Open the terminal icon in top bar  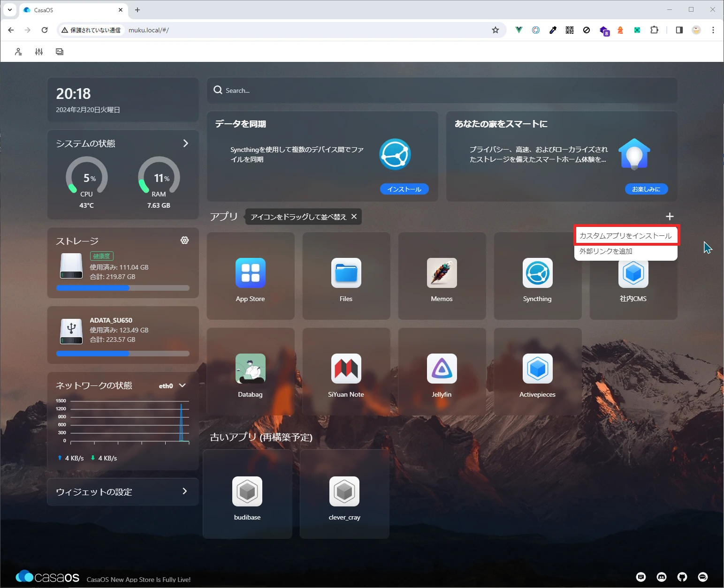60,52
